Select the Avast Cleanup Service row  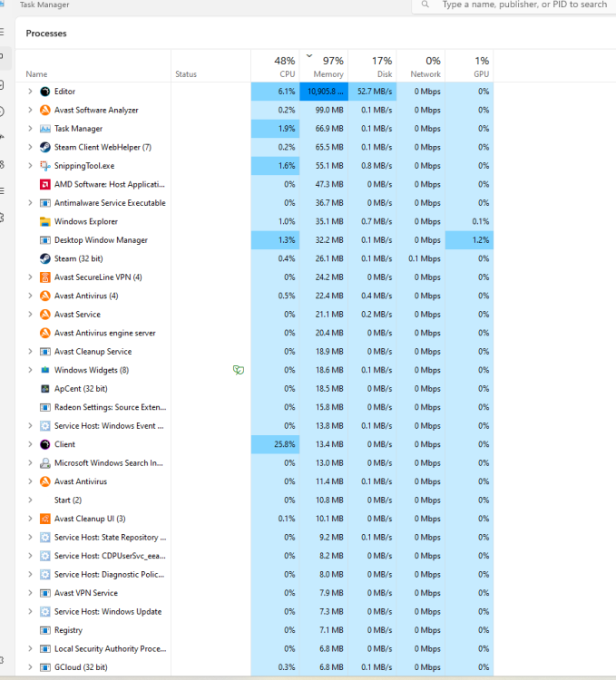click(254, 352)
